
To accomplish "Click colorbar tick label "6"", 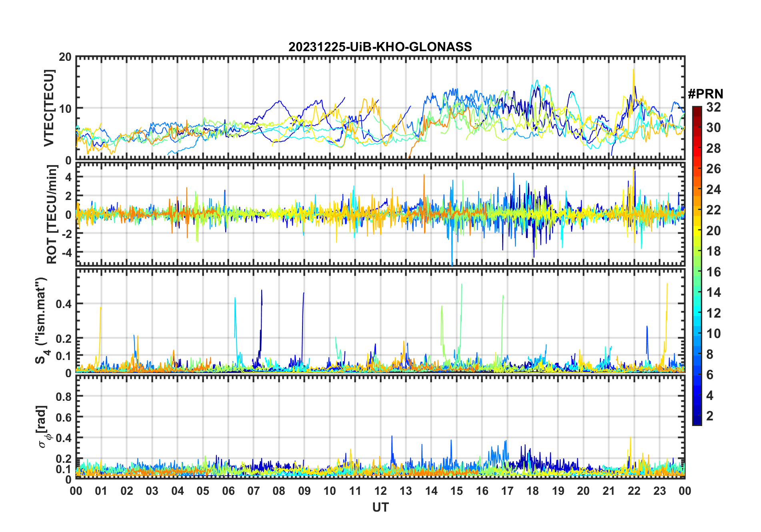I will pos(710,375).
